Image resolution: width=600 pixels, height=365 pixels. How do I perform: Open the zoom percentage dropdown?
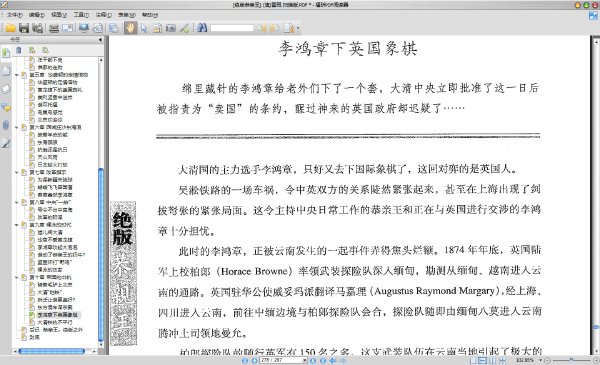point(541,360)
